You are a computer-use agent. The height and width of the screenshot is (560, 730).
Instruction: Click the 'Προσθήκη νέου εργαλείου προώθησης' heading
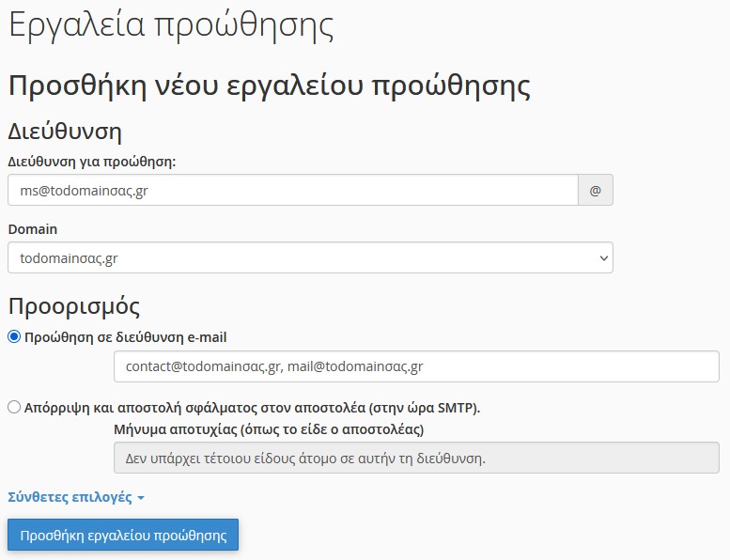tap(269, 85)
